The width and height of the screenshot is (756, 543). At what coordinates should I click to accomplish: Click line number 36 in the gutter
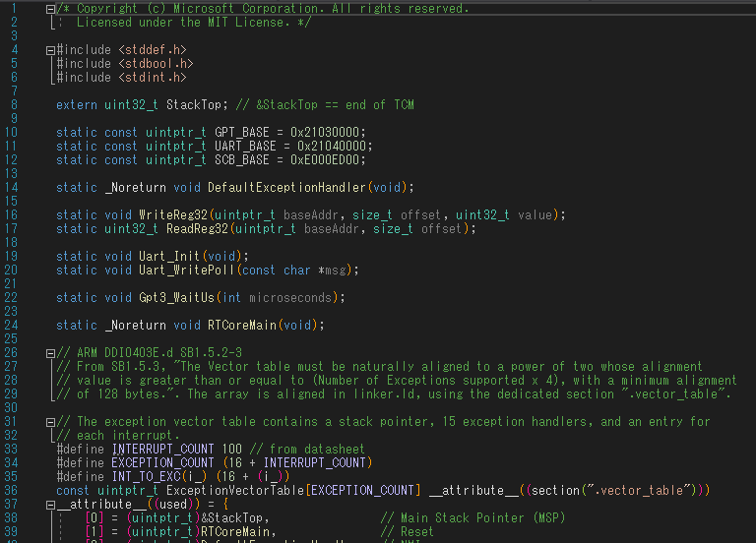pyautogui.click(x=11, y=491)
